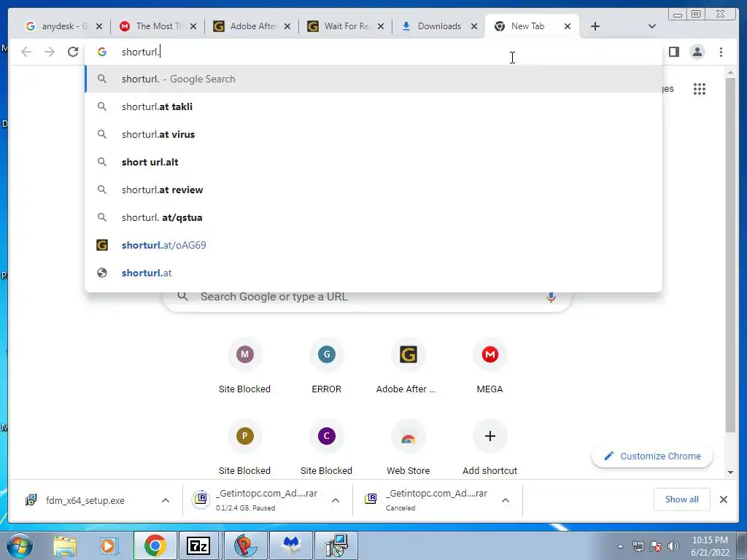Screen dimensions: 747x560
Task: Choose the 'shorturl.at review' suggestion
Action: pos(373,190)
